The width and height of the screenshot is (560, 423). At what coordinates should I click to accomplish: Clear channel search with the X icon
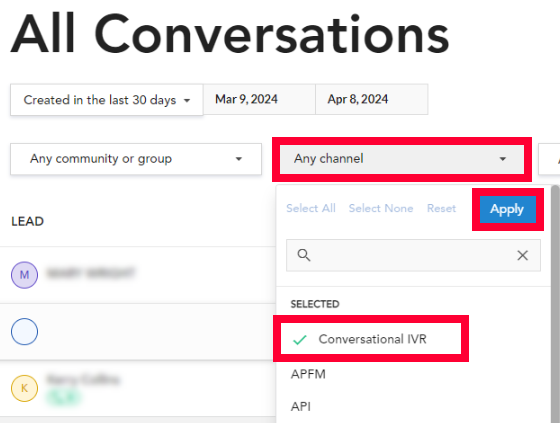[x=522, y=255]
